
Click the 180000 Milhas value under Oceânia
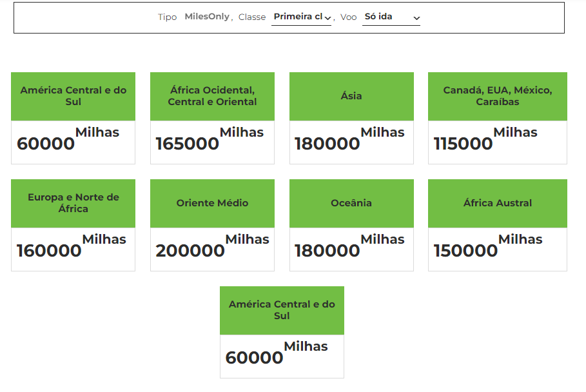(x=349, y=247)
